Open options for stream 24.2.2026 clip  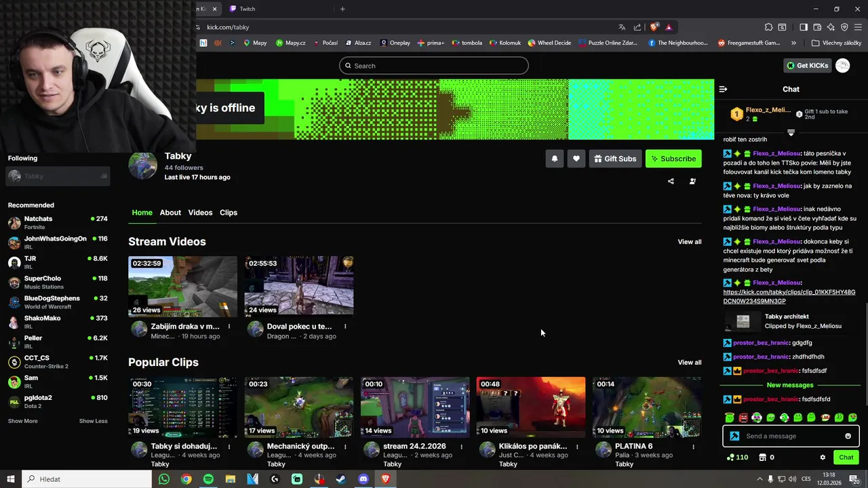pyautogui.click(x=462, y=447)
